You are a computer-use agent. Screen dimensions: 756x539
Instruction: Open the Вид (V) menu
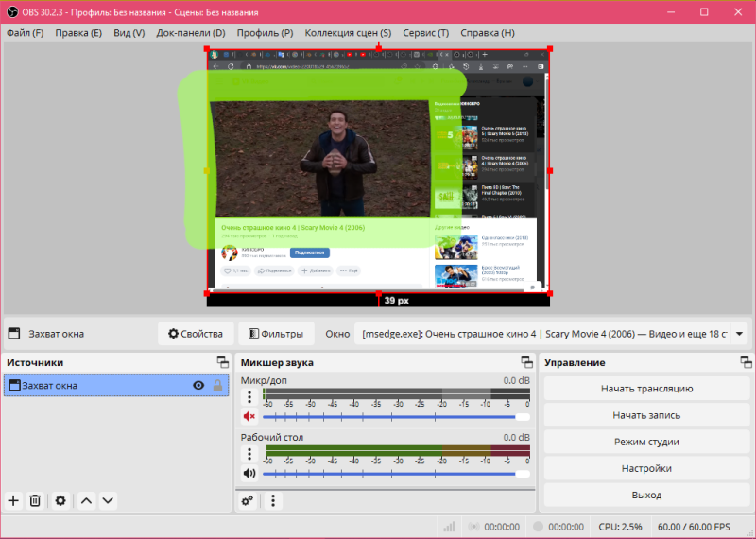point(129,33)
